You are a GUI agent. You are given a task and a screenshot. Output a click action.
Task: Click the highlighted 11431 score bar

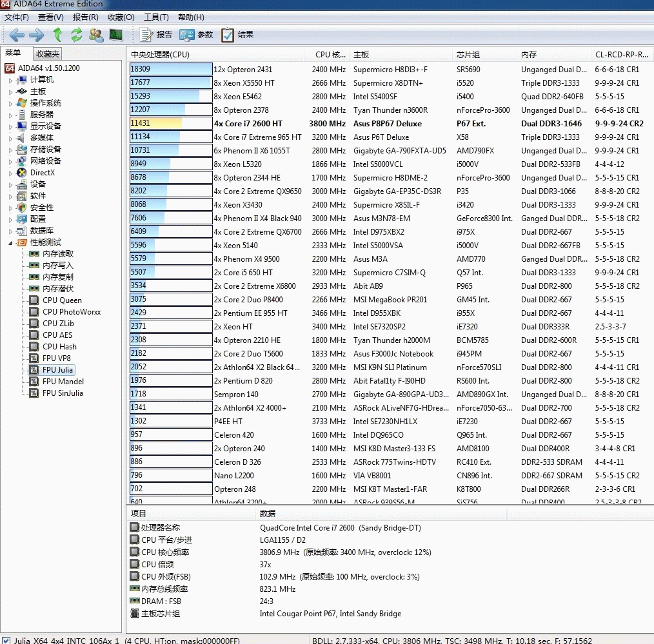tap(170, 124)
